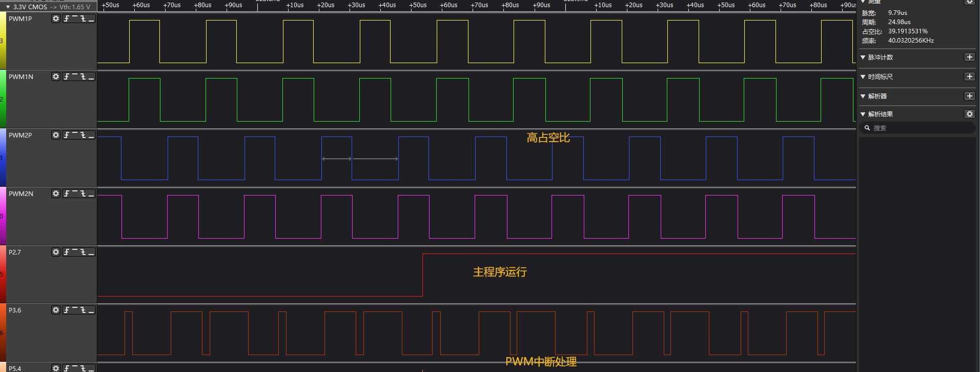
Task: Set falling edge trigger on PWM2N
Action: pos(83,193)
